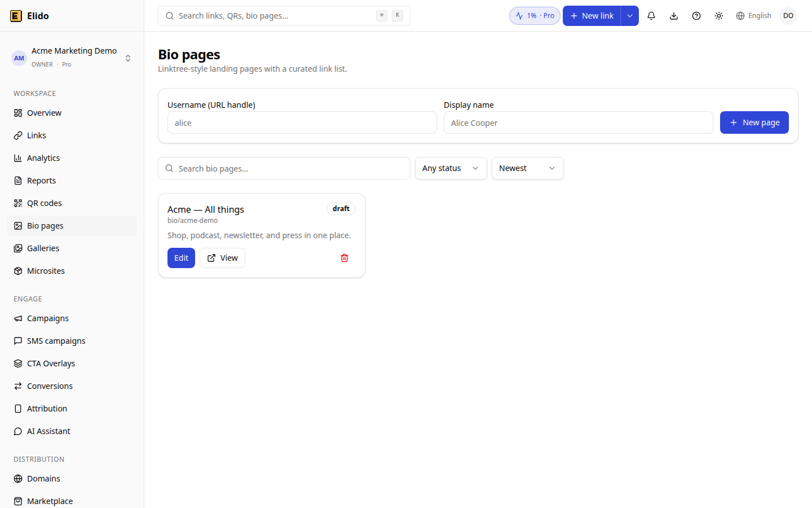Open the Any status filter dropdown
This screenshot has width=812, height=508.
[x=451, y=168]
